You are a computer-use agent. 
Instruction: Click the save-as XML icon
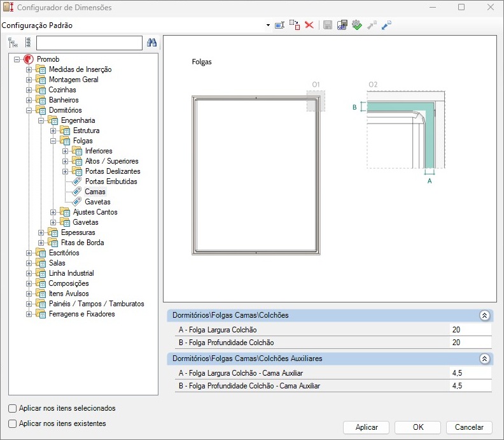342,25
